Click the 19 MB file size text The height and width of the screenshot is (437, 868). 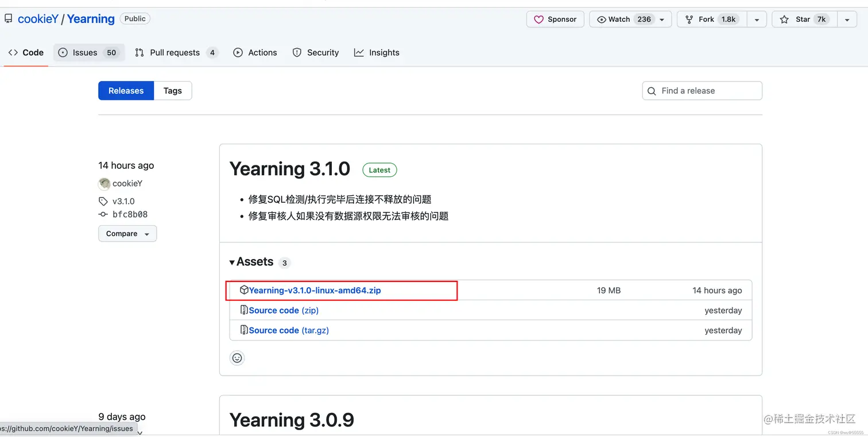(609, 291)
